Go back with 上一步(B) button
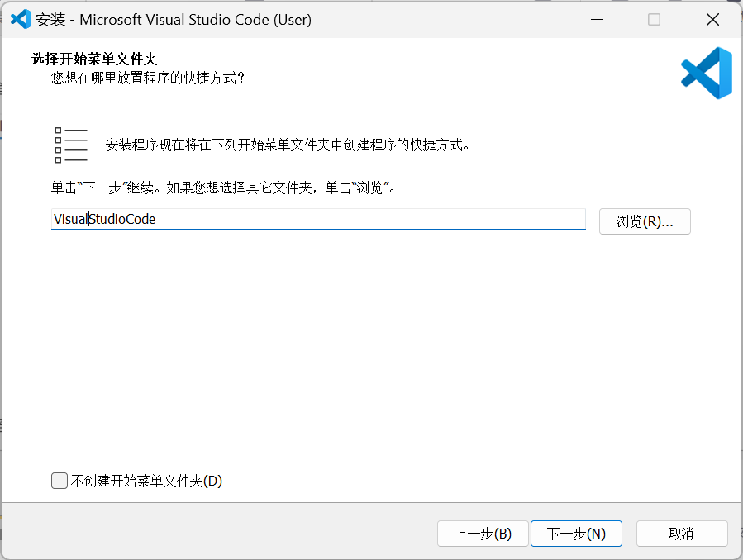This screenshot has width=743, height=560. (x=483, y=534)
